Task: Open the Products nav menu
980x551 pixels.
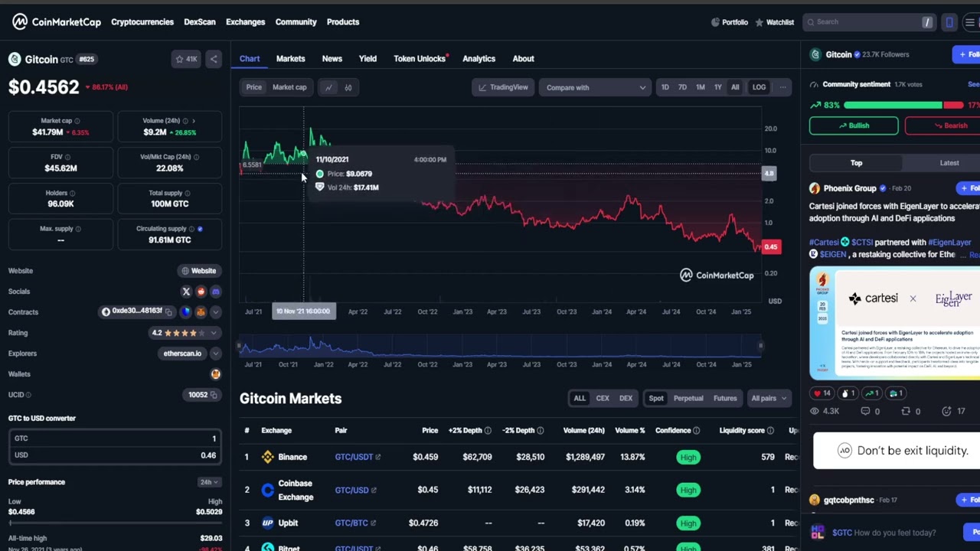Action: pos(343,22)
